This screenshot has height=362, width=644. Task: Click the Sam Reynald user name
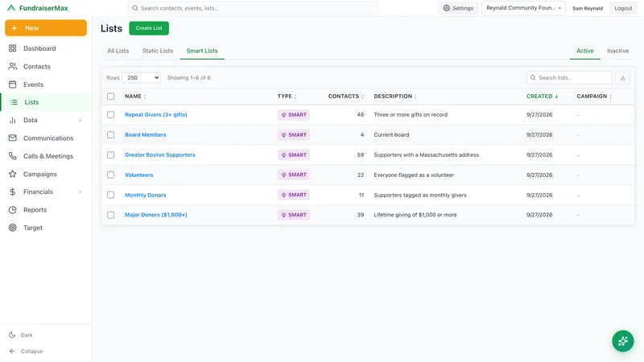coord(588,8)
